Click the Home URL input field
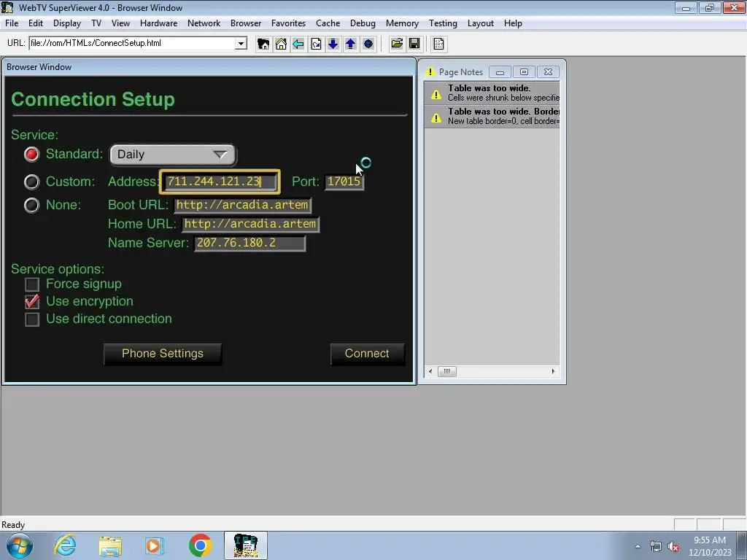 [x=251, y=225]
